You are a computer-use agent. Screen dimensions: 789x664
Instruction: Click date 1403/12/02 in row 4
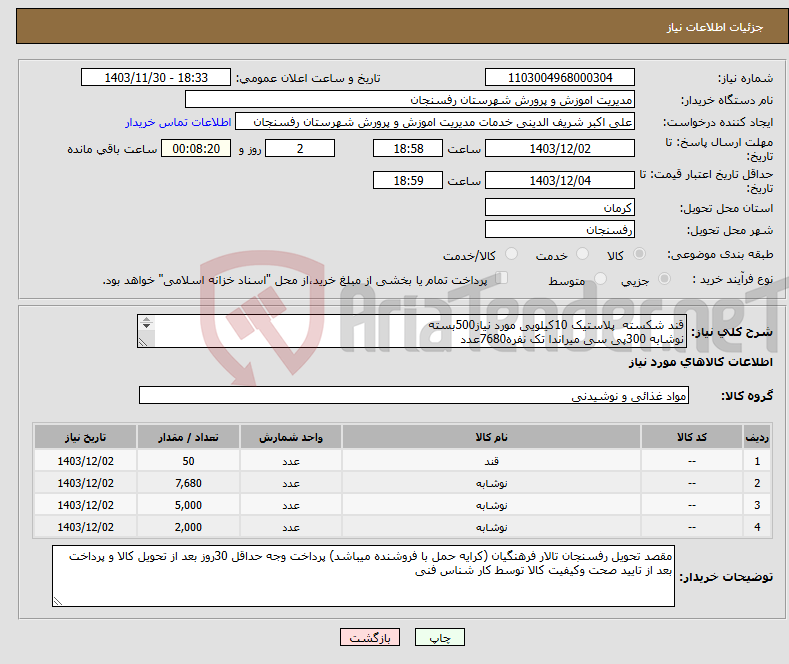86,527
